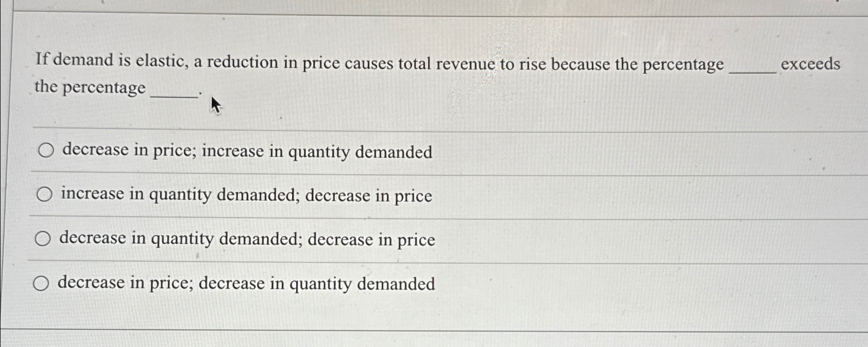This screenshot has width=868, height=347.
Task: Click the third answer's radio circle
Action: pyautogui.click(x=45, y=238)
